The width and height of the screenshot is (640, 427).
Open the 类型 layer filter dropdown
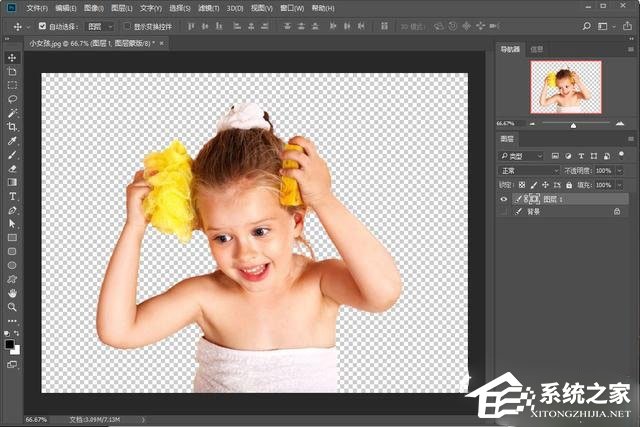[524, 157]
